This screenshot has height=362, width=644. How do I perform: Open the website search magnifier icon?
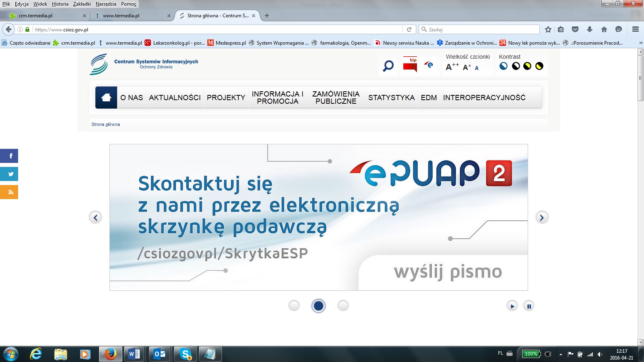point(388,66)
